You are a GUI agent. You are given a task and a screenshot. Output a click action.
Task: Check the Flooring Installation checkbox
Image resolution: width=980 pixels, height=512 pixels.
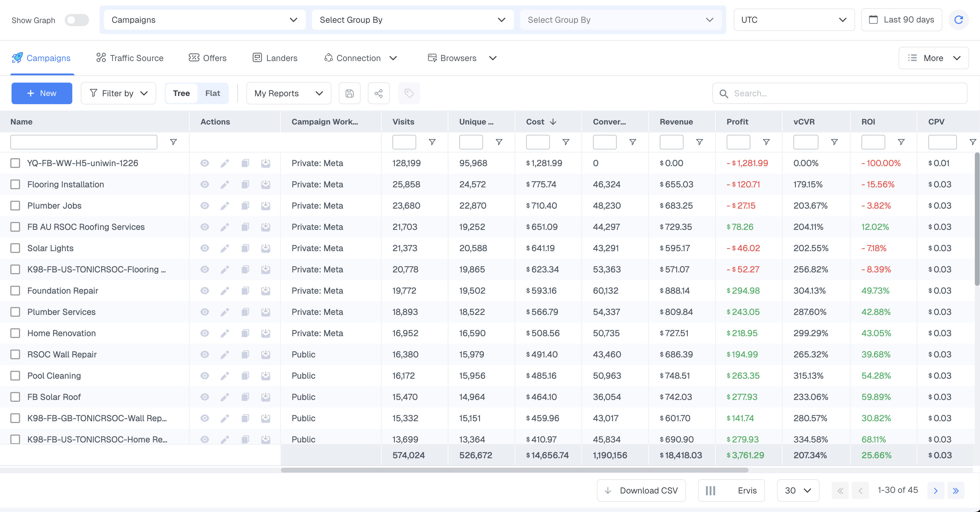(x=15, y=185)
